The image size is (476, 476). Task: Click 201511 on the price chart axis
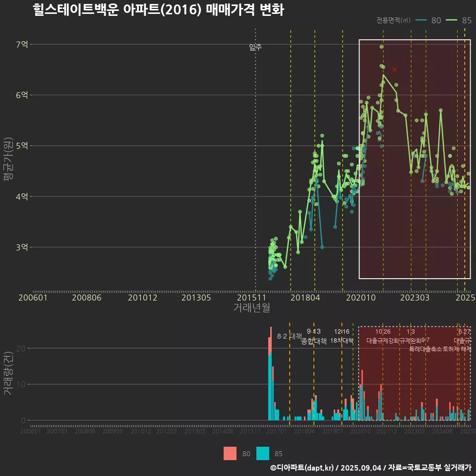(x=252, y=297)
